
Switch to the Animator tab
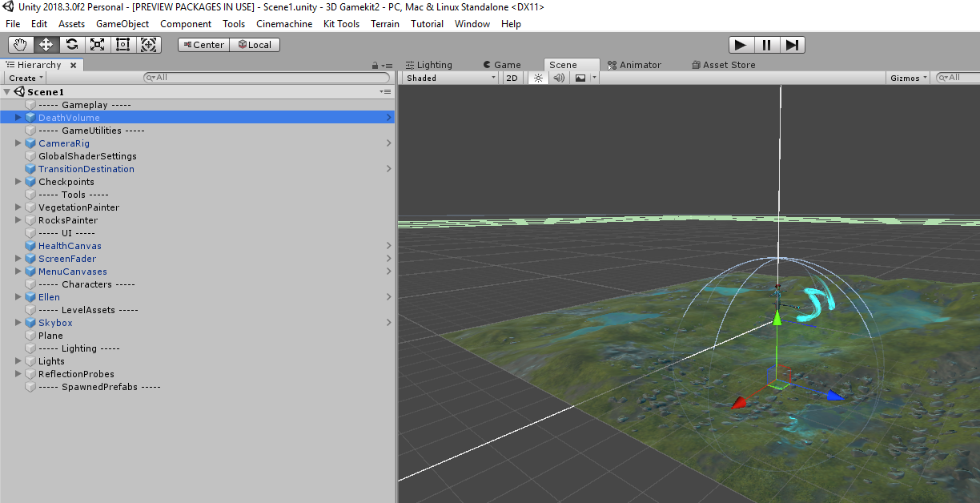tap(635, 65)
